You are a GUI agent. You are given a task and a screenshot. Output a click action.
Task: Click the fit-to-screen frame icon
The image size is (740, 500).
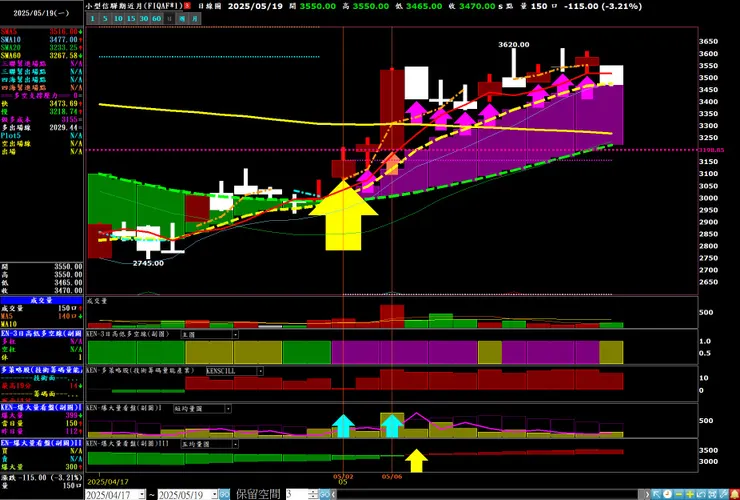point(712,494)
